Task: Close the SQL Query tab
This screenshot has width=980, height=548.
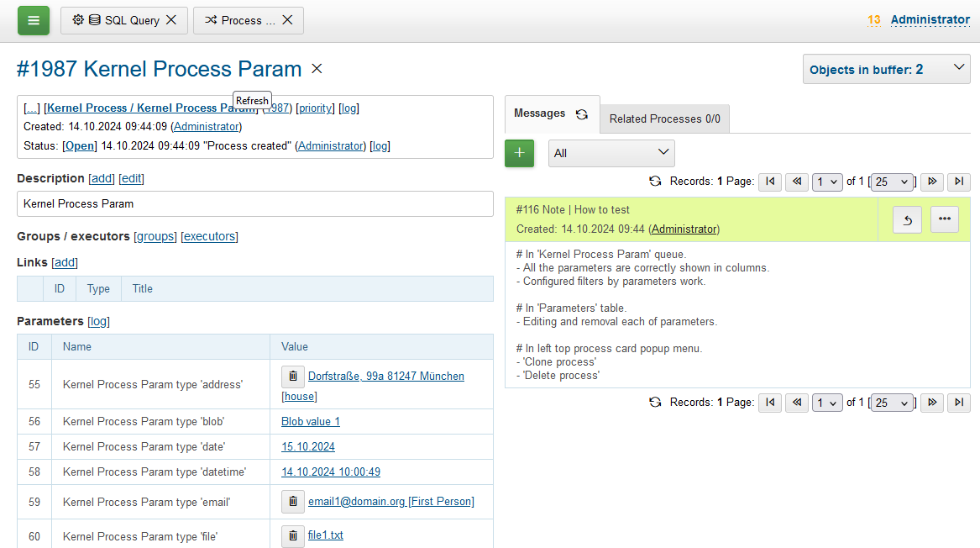Action: click(x=171, y=20)
